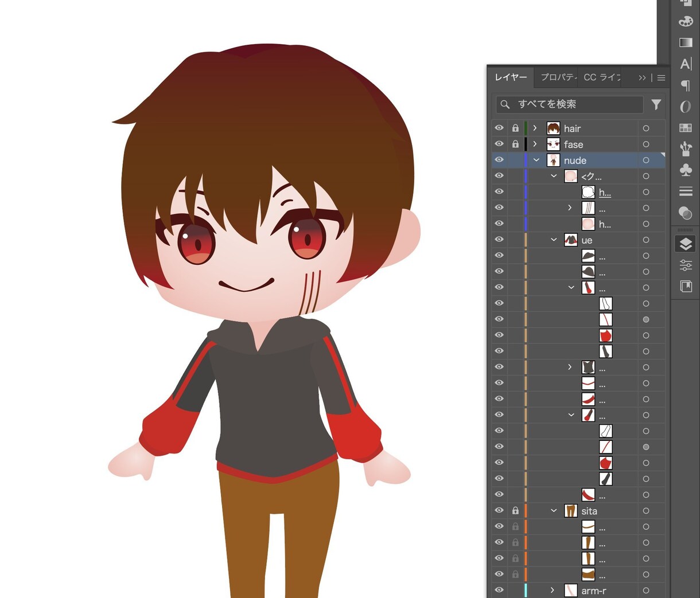This screenshot has height=598, width=700.
Task: Select the arm-r layer name
Action: click(x=594, y=591)
